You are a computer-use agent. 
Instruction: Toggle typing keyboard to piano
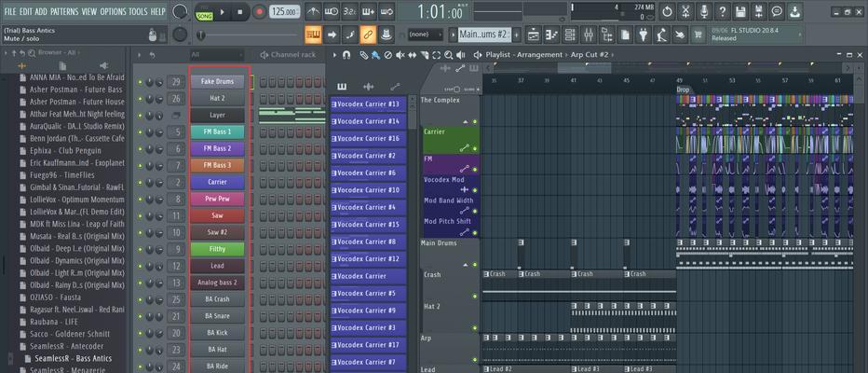click(313, 35)
